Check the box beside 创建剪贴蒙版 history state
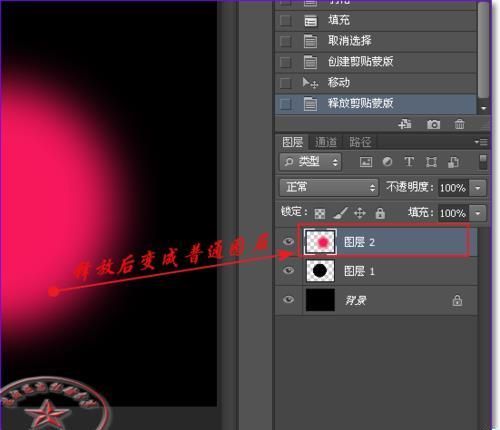This screenshot has height=430, width=500. click(286, 62)
